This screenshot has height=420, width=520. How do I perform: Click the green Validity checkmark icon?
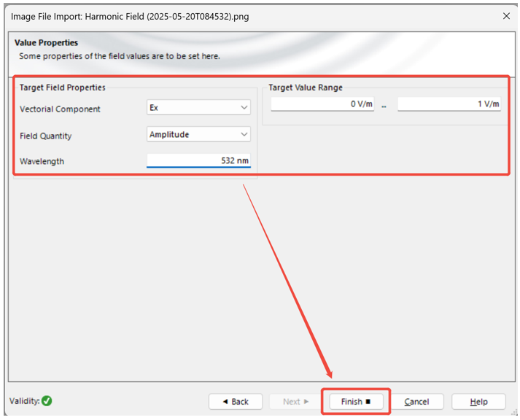(x=47, y=401)
